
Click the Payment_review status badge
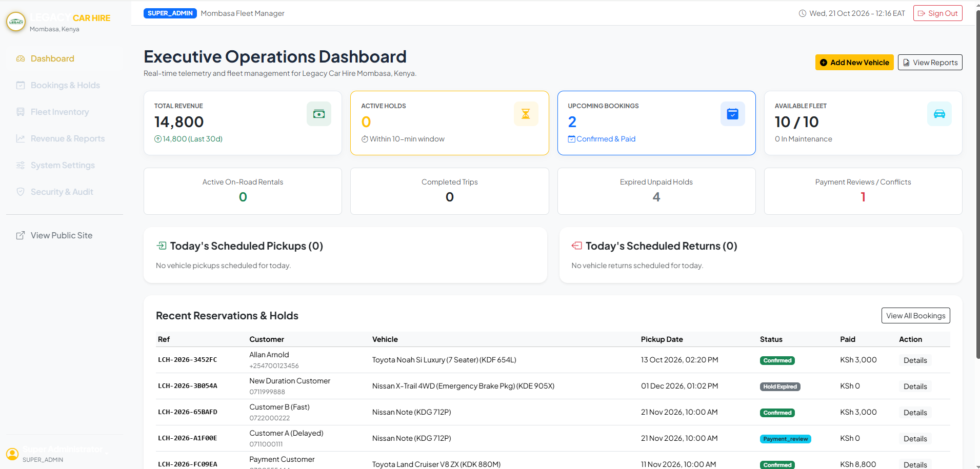click(x=785, y=439)
